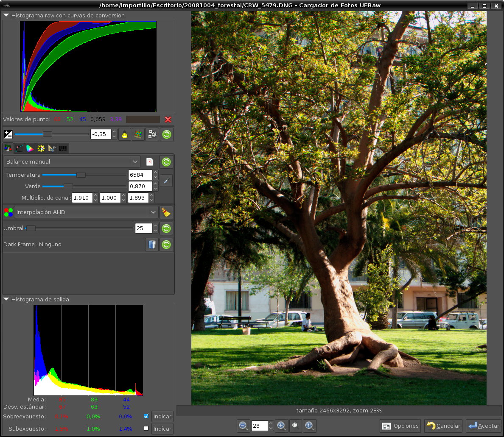This screenshot has width=504, height=437.
Task: Click the exposure value spin buttons
Action: click(115, 134)
